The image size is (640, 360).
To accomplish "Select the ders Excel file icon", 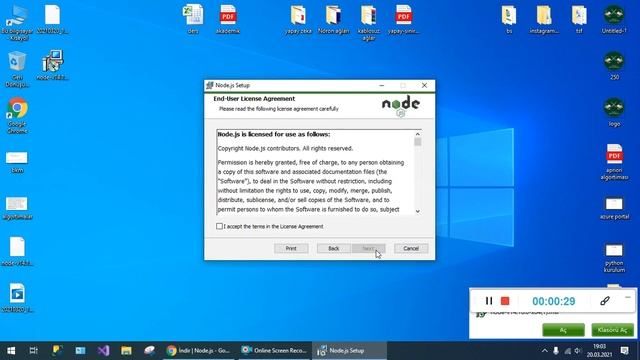I will [x=193, y=19].
